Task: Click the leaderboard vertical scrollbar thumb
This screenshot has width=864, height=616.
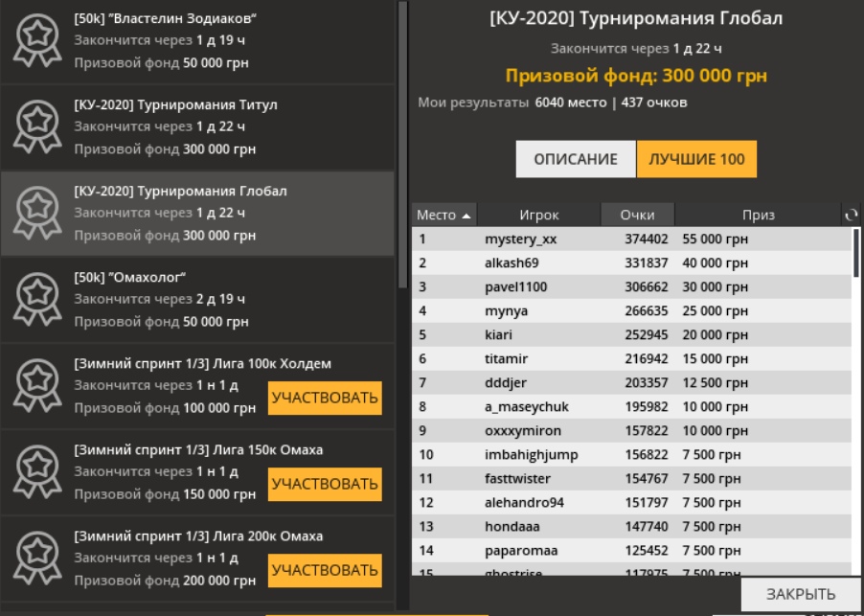Action: coord(855,253)
